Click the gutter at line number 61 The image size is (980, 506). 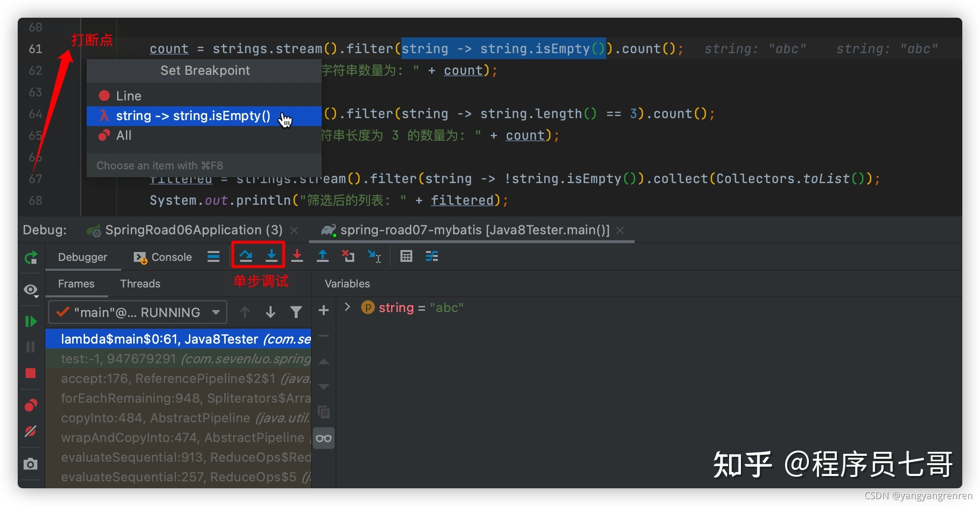[x=35, y=49]
